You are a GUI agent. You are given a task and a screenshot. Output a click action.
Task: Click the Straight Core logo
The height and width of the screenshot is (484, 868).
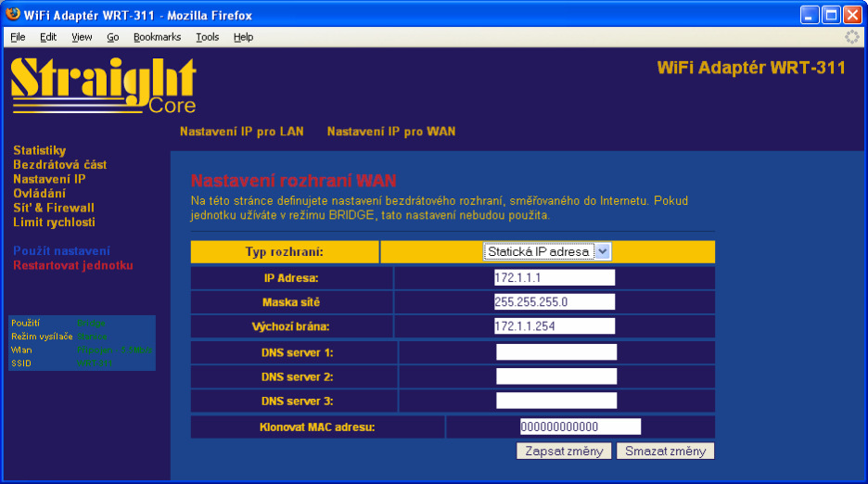point(104,86)
